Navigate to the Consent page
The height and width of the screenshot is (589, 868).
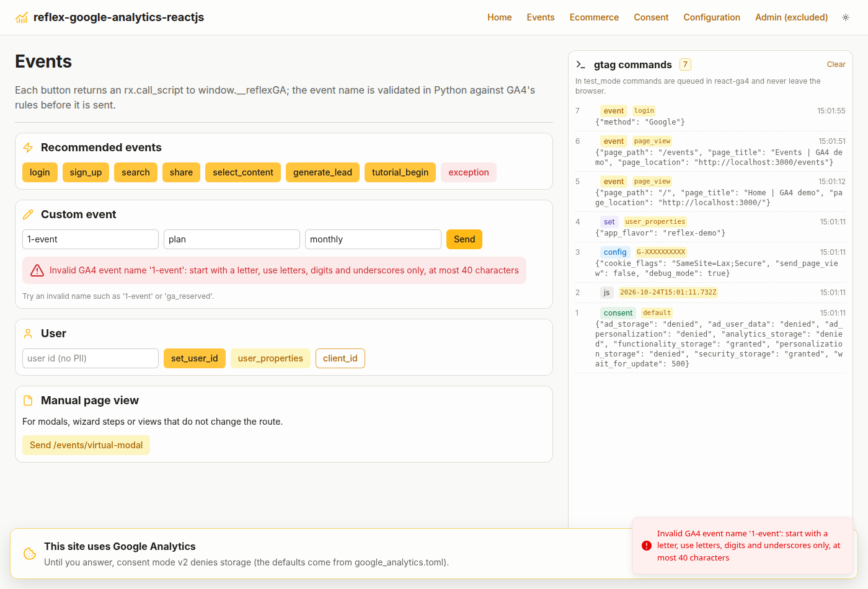[x=651, y=17]
